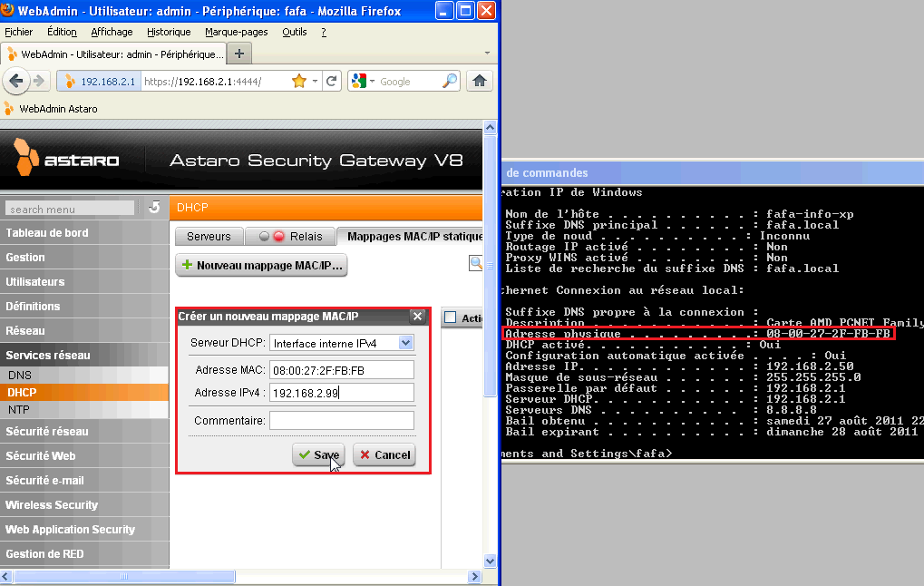This screenshot has height=586, width=924.
Task: Select NTP under Services réseau
Action: pos(84,410)
